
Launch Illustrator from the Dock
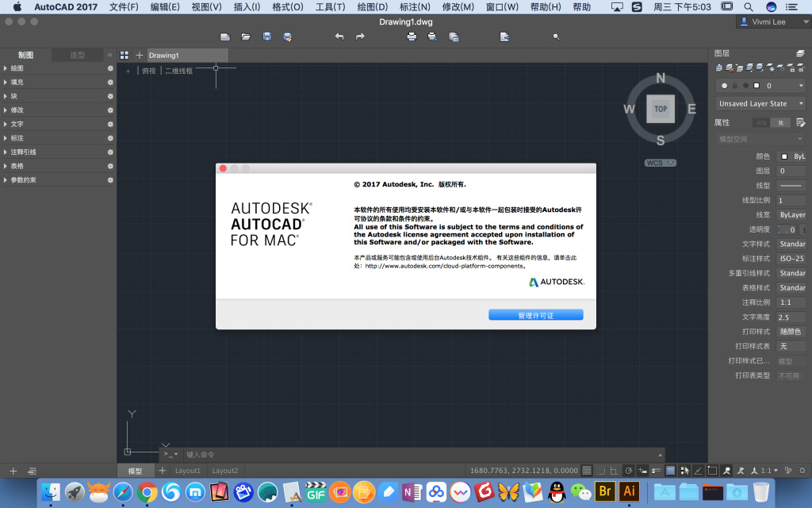click(629, 491)
